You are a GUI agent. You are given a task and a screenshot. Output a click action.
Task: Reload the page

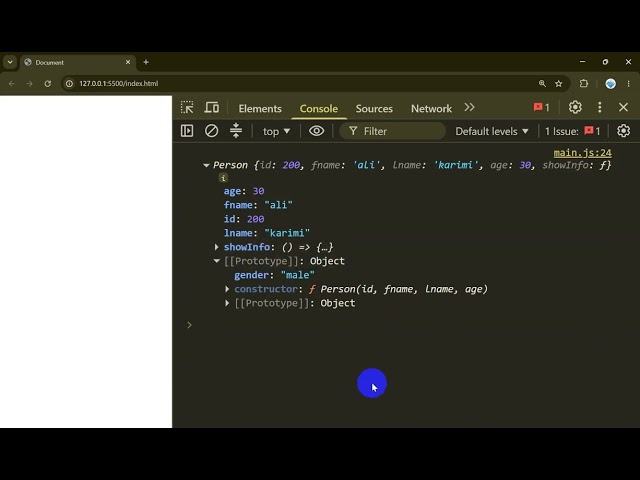tap(48, 84)
